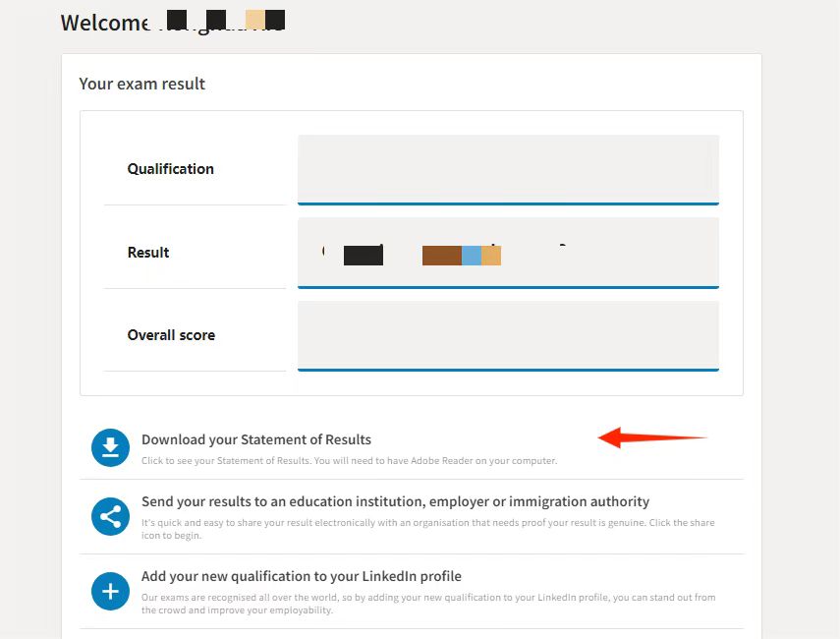Click the Qualification row label
Viewport: 840px width, 639px height.
[x=170, y=169]
